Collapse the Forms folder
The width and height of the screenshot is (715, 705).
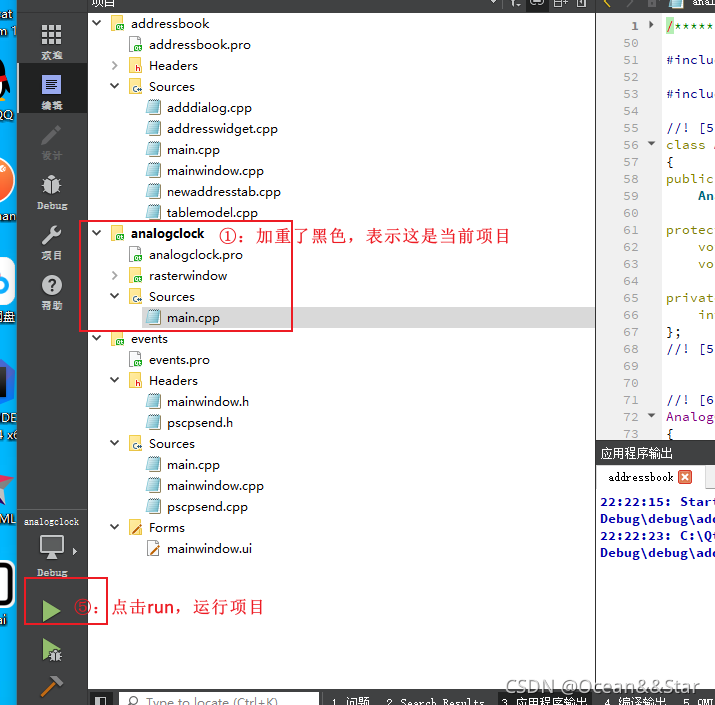click(x=114, y=527)
